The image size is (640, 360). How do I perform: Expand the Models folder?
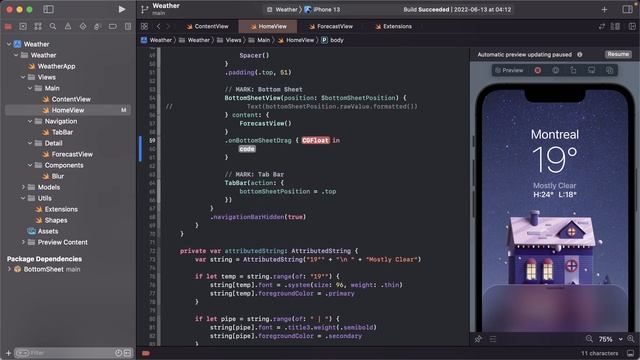[x=23, y=187]
